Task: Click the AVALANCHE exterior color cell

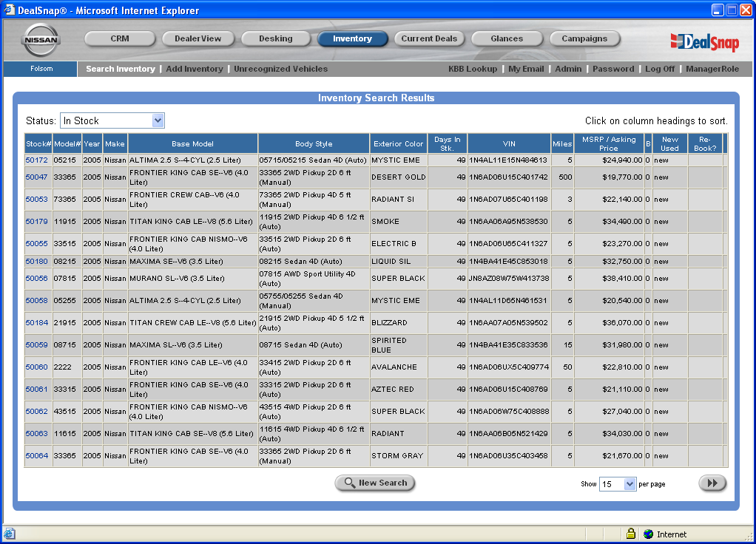Action: tap(398, 367)
